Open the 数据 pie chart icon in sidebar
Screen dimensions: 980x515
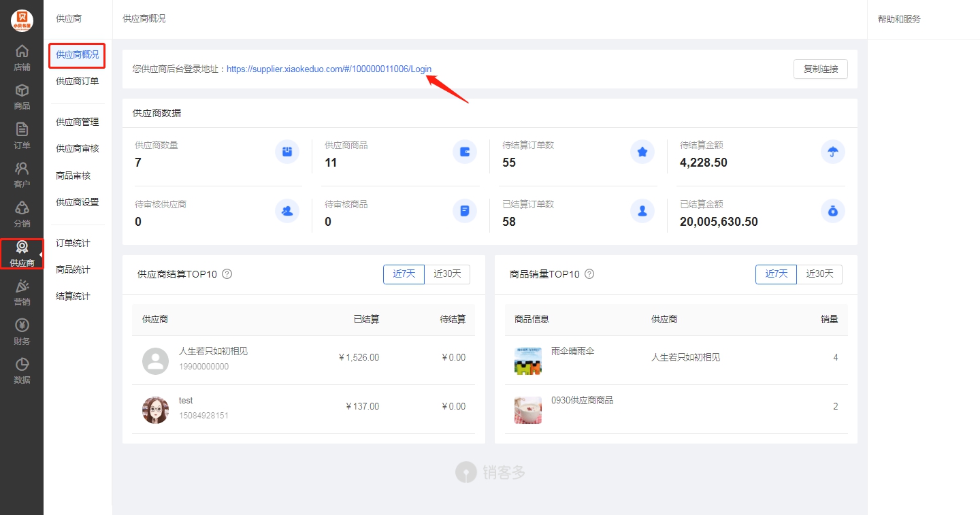coord(22,364)
